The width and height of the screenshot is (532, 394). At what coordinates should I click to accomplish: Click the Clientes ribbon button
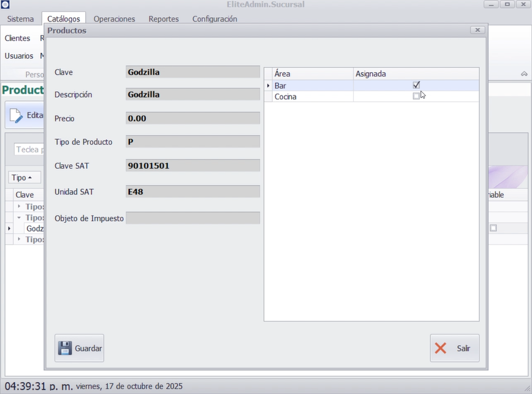coord(17,38)
